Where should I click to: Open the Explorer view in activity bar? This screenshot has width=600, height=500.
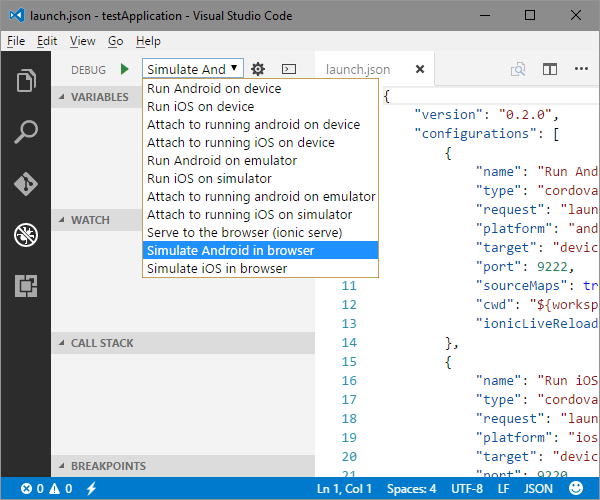tap(25, 80)
